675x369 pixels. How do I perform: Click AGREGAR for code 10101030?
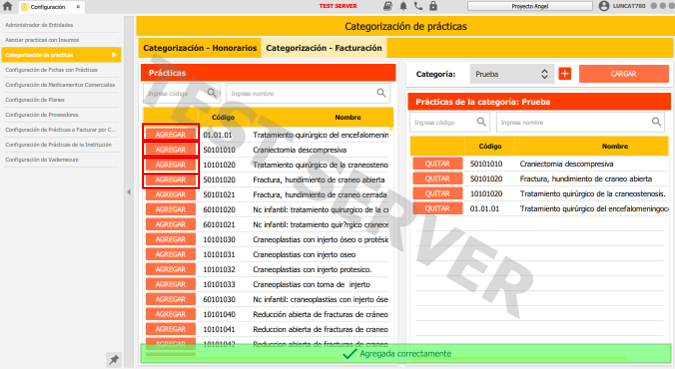(171, 239)
